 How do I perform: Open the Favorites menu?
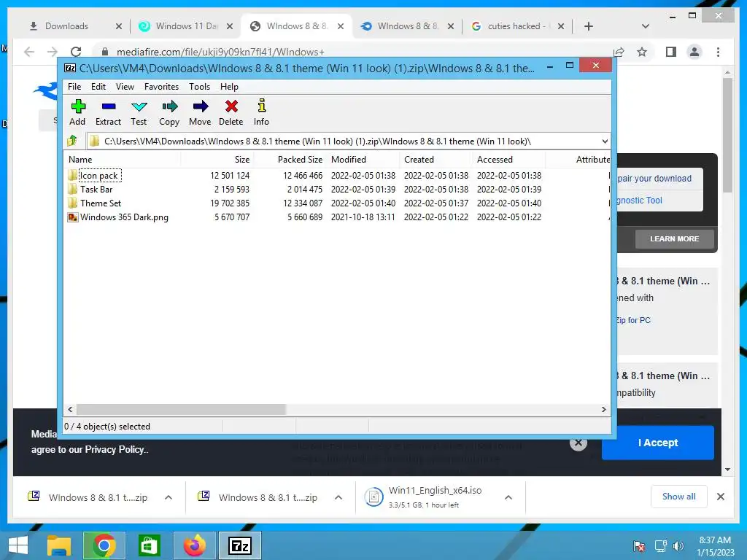[161, 87]
